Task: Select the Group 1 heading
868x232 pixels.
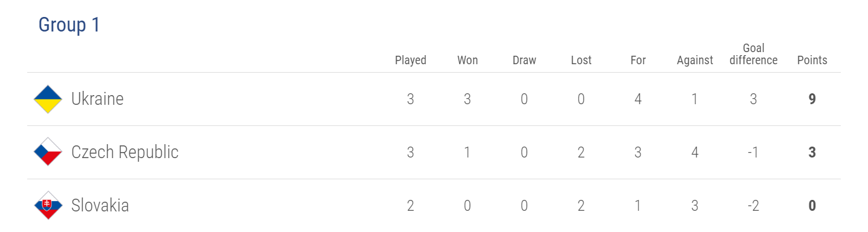Action: click(69, 25)
